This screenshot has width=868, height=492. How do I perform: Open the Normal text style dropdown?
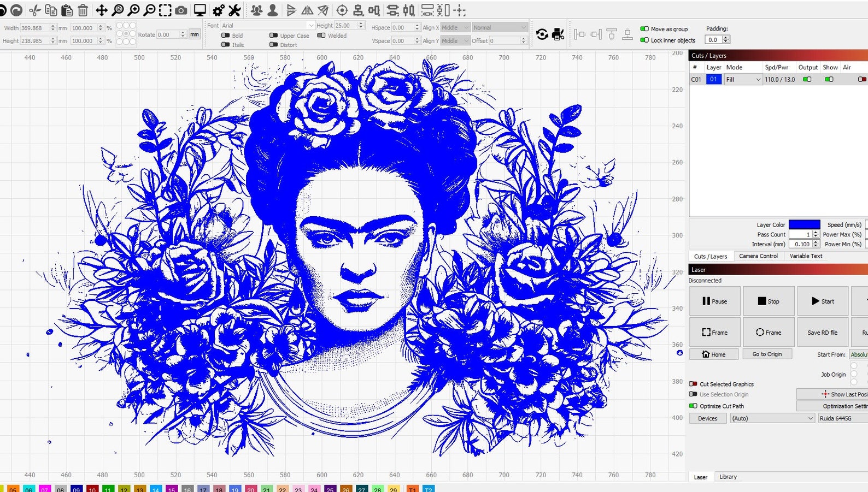pyautogui.click(x=500, y=27)
